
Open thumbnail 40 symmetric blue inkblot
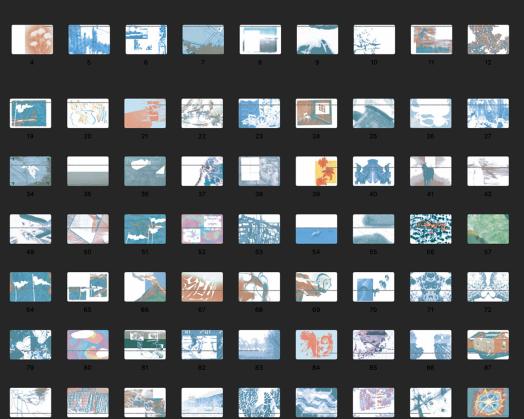click(373, 171)
